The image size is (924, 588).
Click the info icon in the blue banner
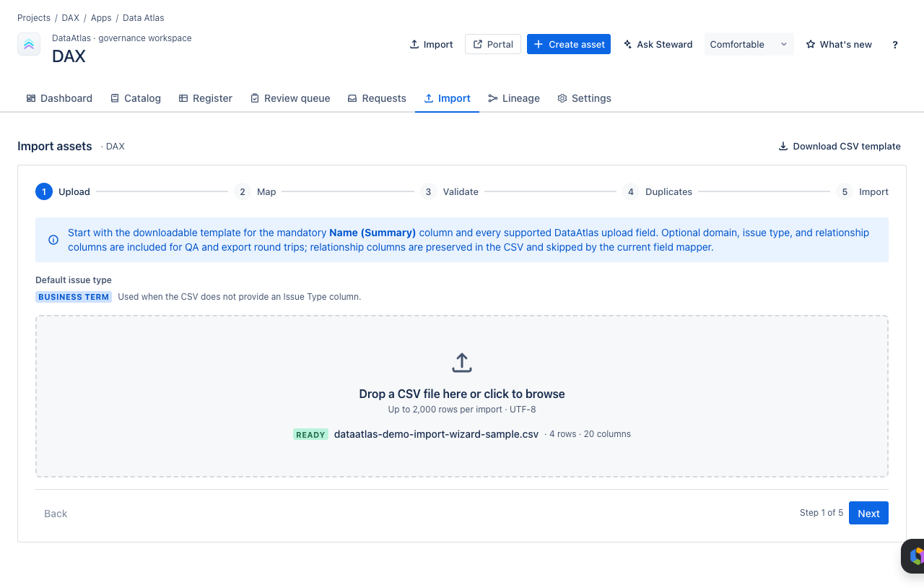[53, 240]
